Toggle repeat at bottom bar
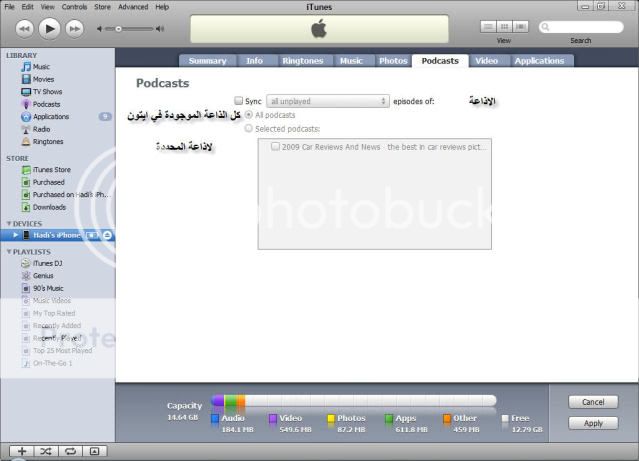The height and width of the screenshot is (461, 639). [70, 451]
